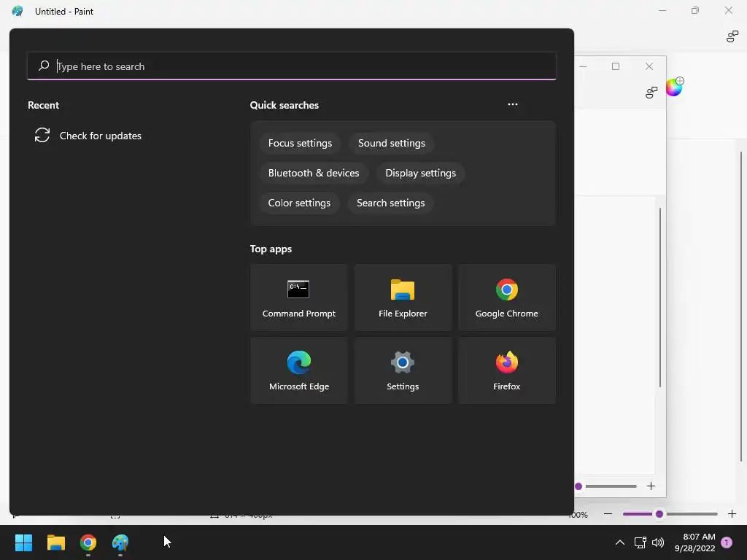747x560 pixels.
Task: Click the Type here to search box
Action: 292,66
